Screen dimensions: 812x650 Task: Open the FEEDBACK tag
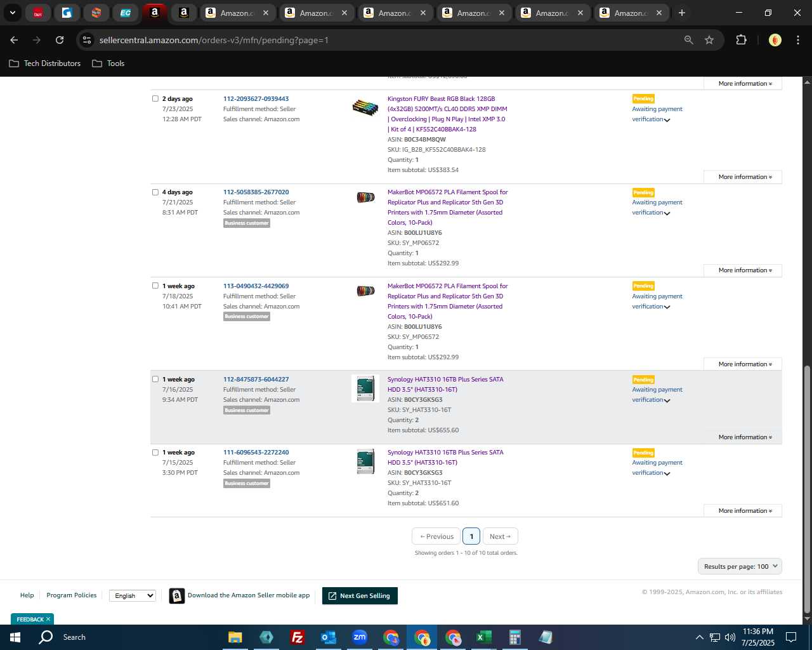30,619
